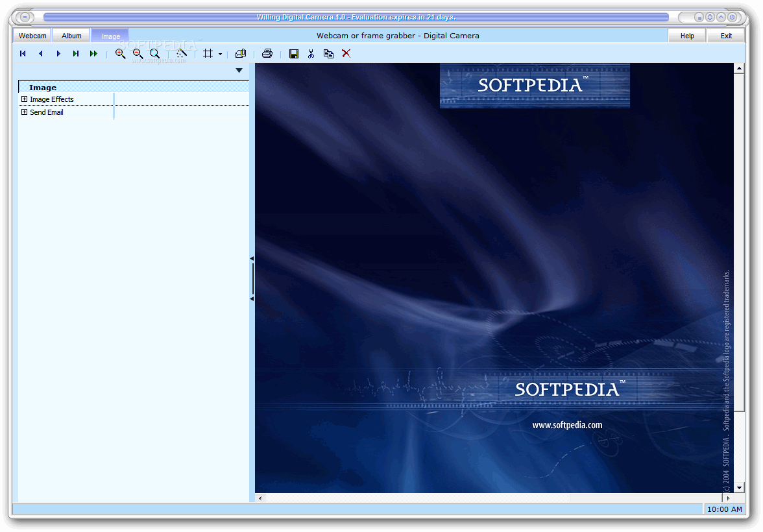
Task: Open the window system menu button at top-left
Action: tap(25, 17)
